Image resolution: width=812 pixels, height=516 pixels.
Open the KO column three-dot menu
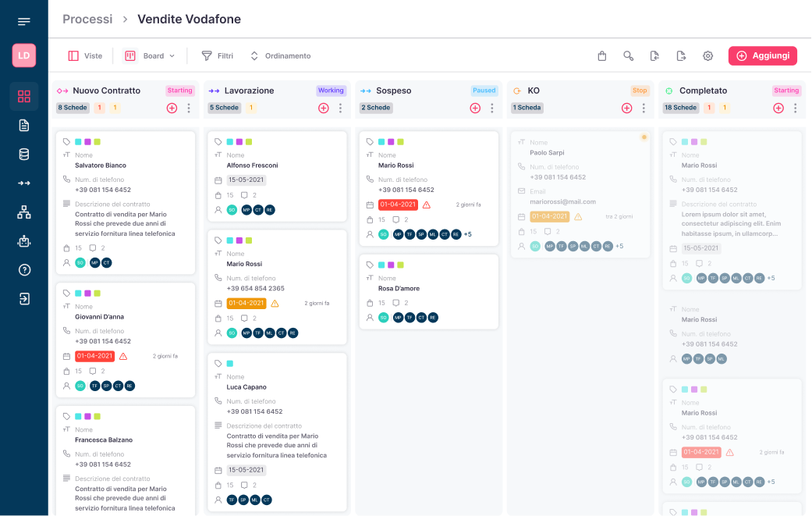644,108
